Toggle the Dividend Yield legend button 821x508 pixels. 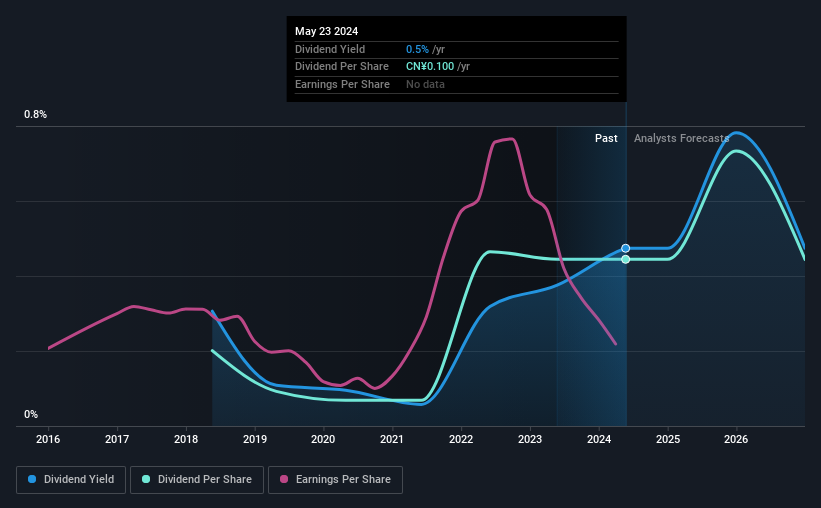(71, 480)
